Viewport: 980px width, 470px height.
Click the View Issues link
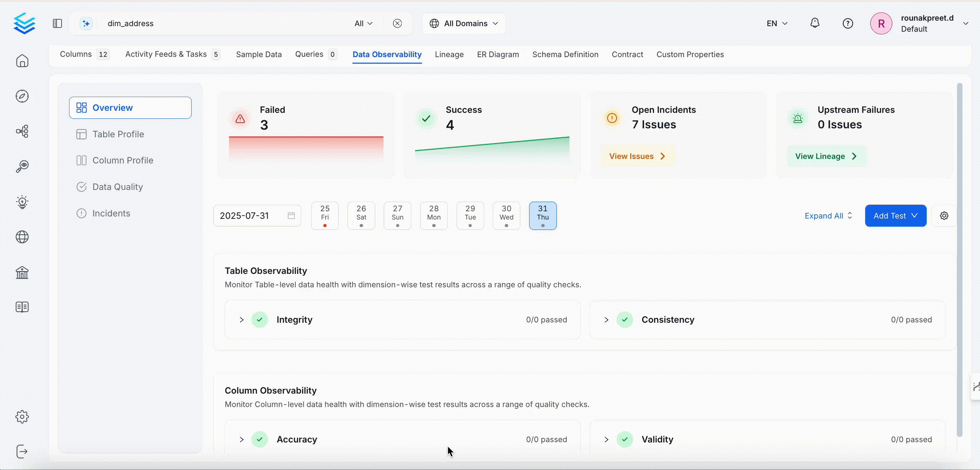pyautogui.click(x=637, y=157)
